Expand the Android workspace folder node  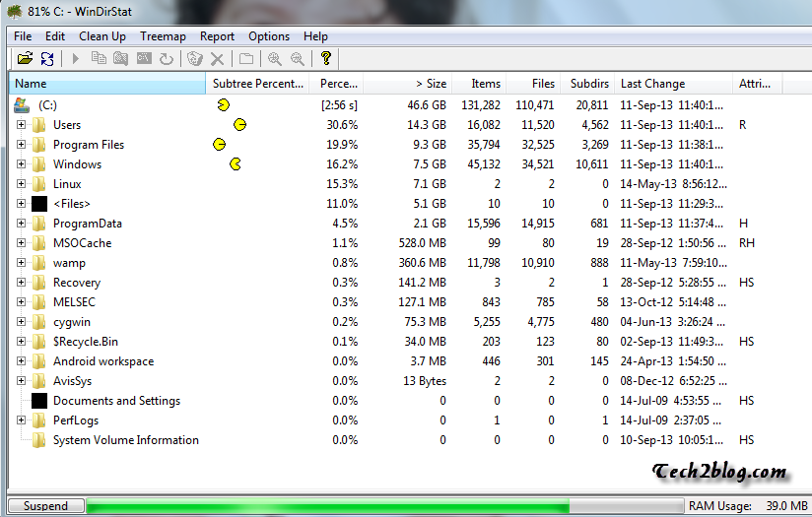point(21,360)
